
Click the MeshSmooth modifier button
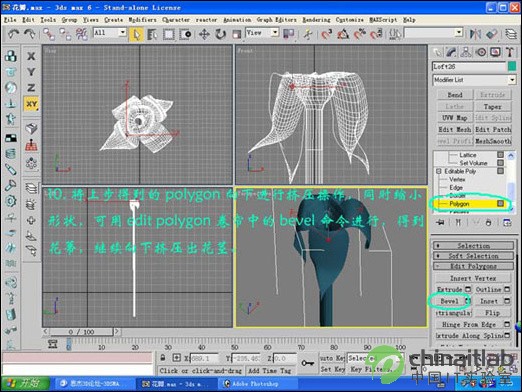[x=493, y=141]
